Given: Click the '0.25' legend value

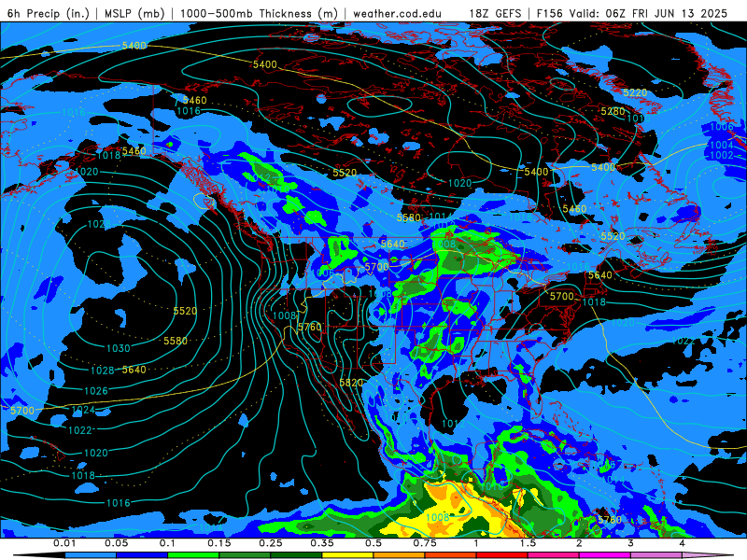Looking at the screenshot, I should coord(271,543).
